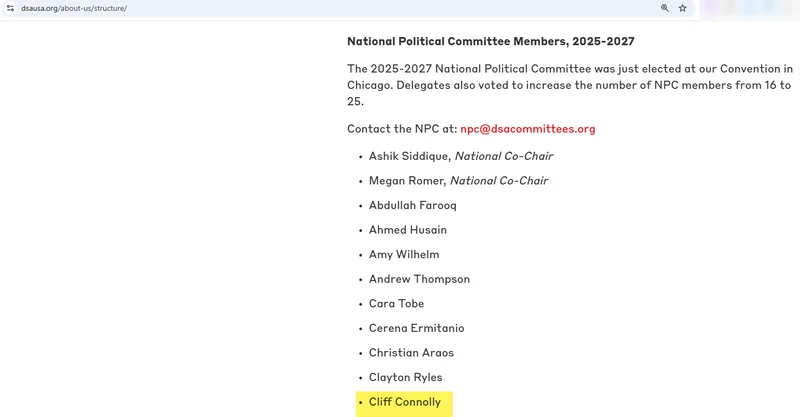Pick Andrew Thompson from the list

[x=419, y=279]
